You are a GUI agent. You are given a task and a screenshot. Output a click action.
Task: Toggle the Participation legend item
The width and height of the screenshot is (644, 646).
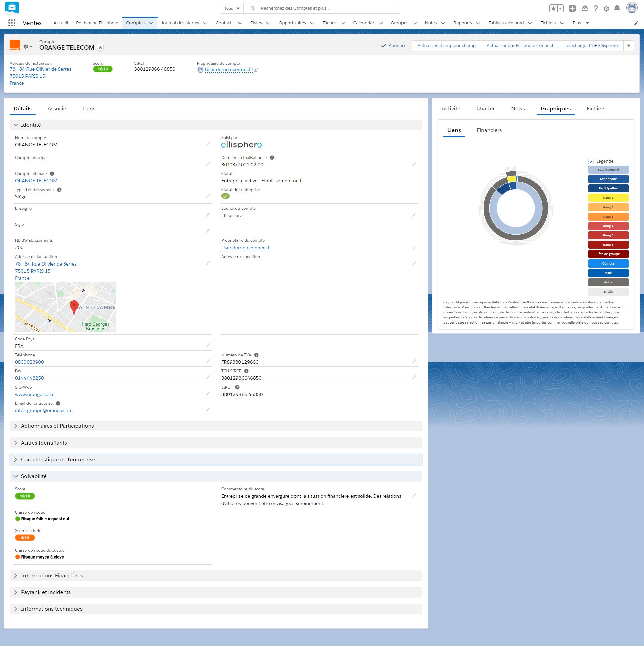click(x=608, y=188)
